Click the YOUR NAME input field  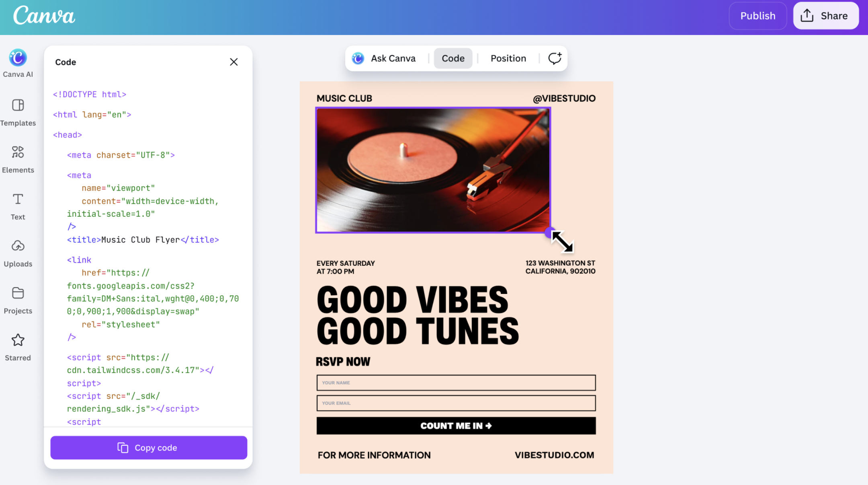(456, 383)
